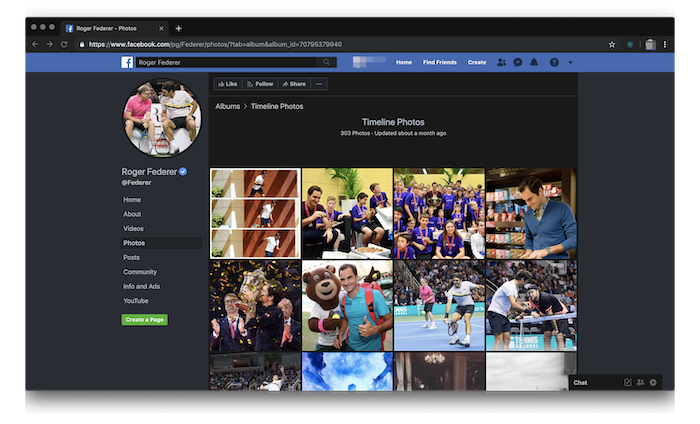This screenshot has height=424, width=700.
Task: Like the Roger Federer page
Action: pyautogui.click(x=228, y=84)
